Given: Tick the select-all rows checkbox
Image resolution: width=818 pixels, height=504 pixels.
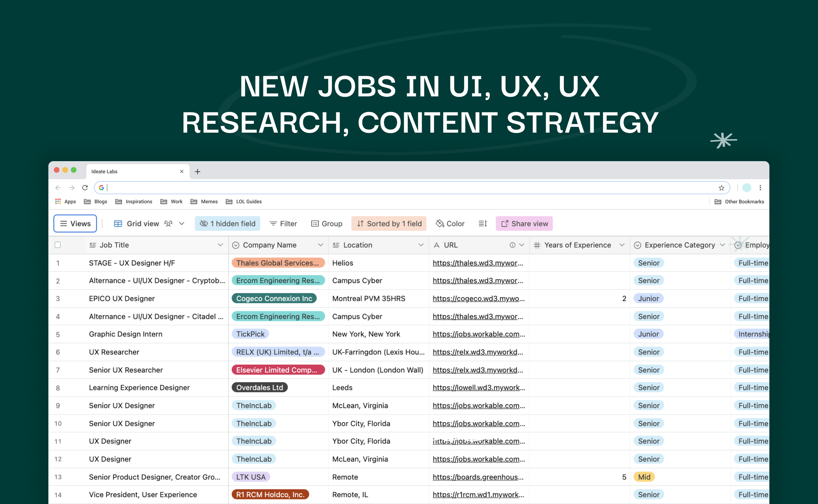Looking at the screenshot, I should (58, 245).
